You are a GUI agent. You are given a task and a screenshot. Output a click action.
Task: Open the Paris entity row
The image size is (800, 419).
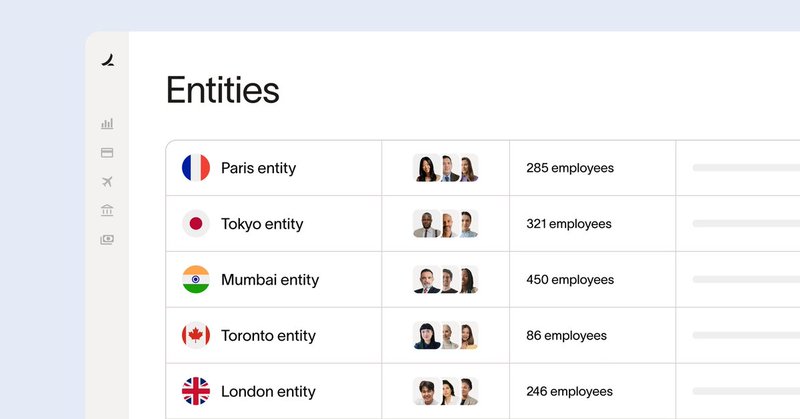click(x=483, y=168)
